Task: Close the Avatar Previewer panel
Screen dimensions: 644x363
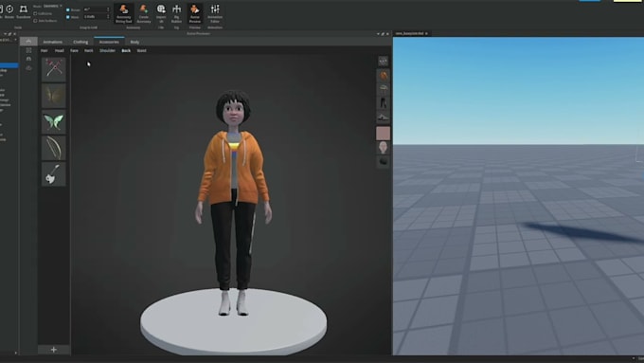Action: [387, 34]
